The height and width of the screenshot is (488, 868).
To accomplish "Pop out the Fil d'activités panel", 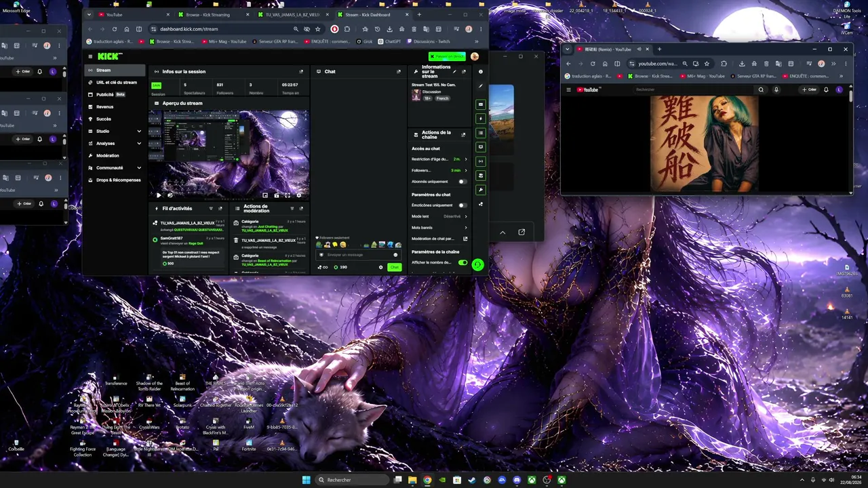I will (220, 208).
